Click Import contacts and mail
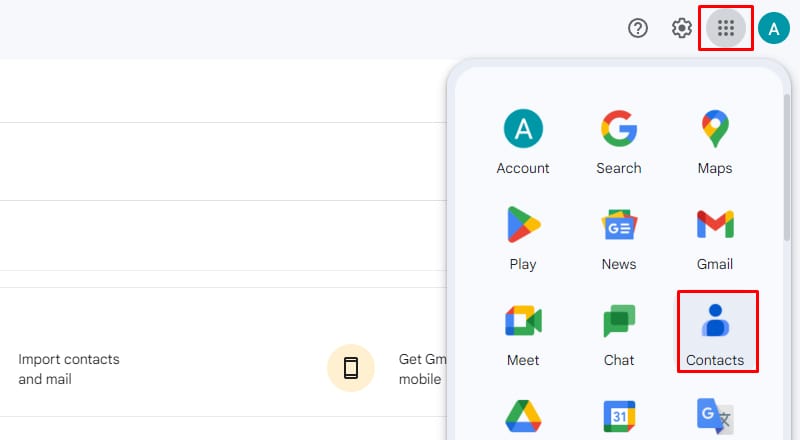This screenshot has height=440, width=800. tap(69, 369)
